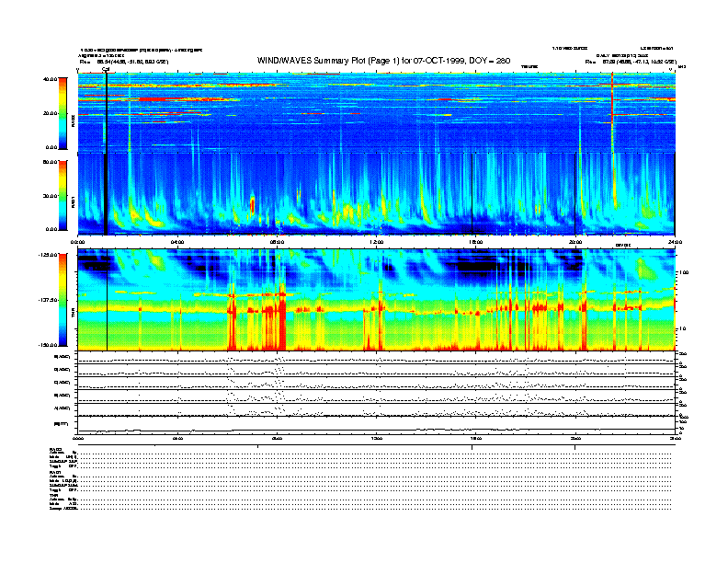Click the red burst in RAD1 near 07:00

point(253,205)
